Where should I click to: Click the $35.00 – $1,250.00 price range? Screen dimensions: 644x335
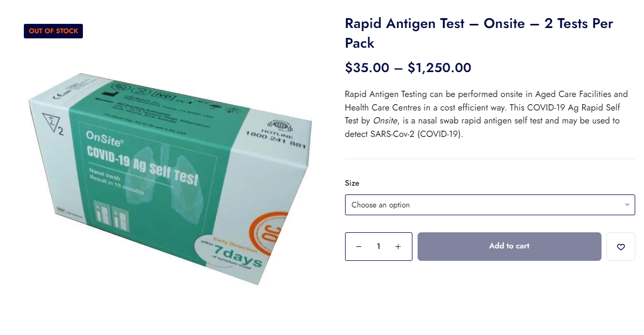(408, 68)
